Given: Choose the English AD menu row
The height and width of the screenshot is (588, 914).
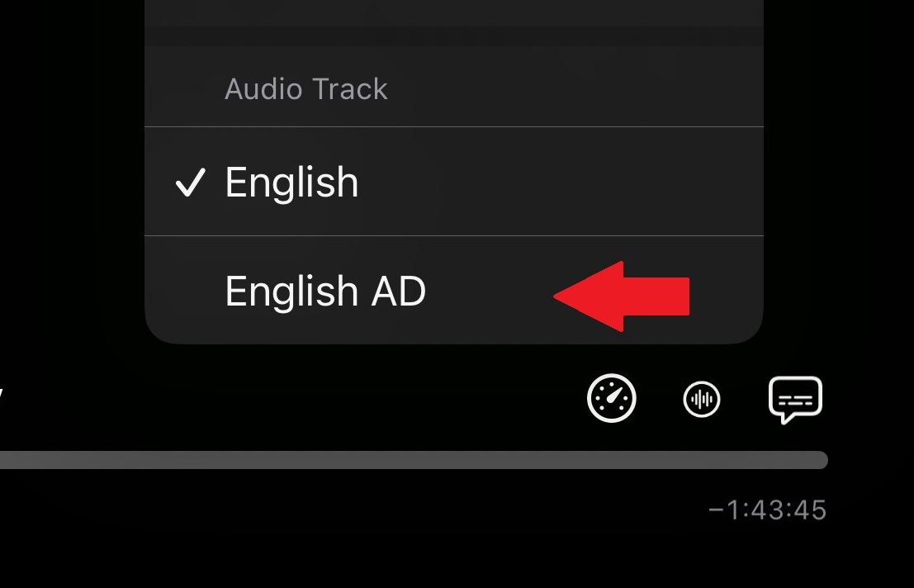Looking at the screenshot, I should point(454,290).
